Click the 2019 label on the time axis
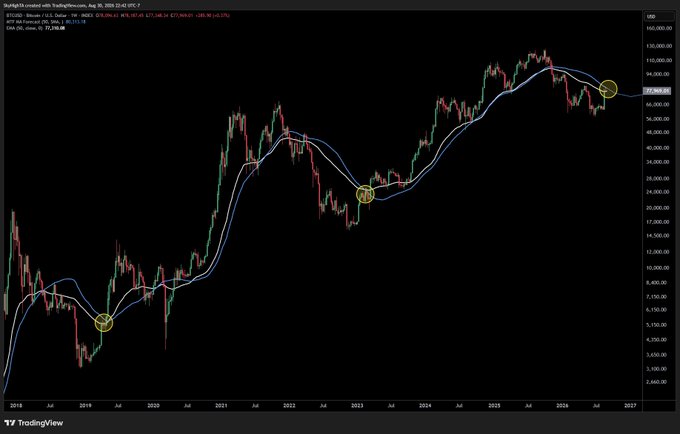Viewport: 680px width, 434px height. tap(85, 406)
